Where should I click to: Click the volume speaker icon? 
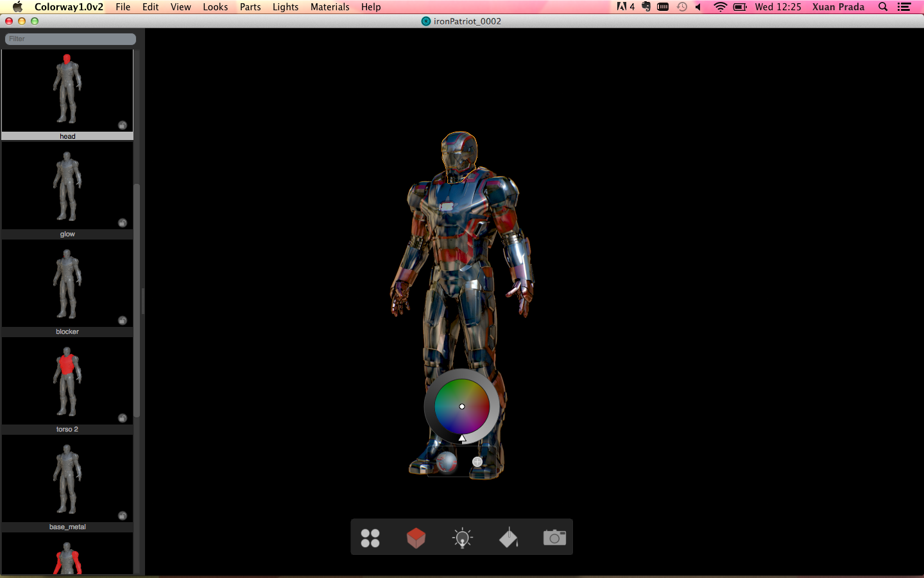698,7
